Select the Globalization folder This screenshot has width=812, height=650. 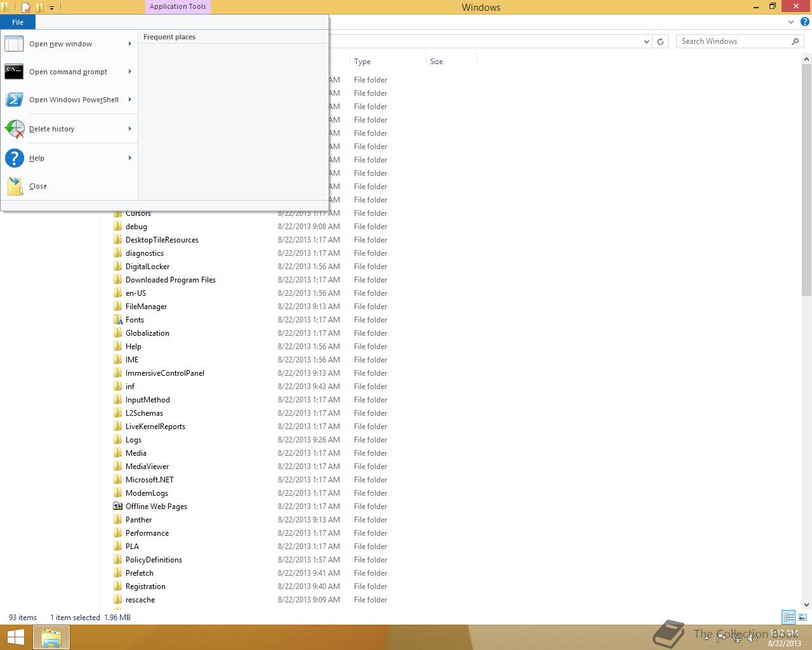pyautogui.click(x=147, y=333)
